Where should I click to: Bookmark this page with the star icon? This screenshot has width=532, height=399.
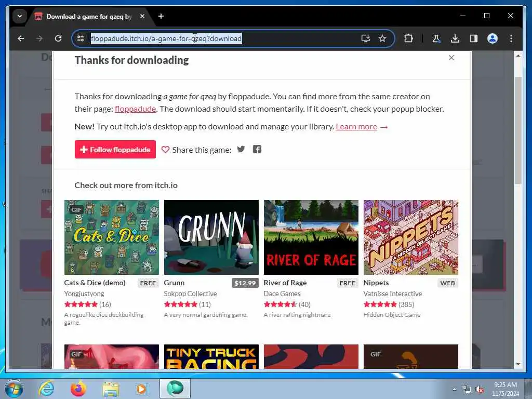coord(382,38)
